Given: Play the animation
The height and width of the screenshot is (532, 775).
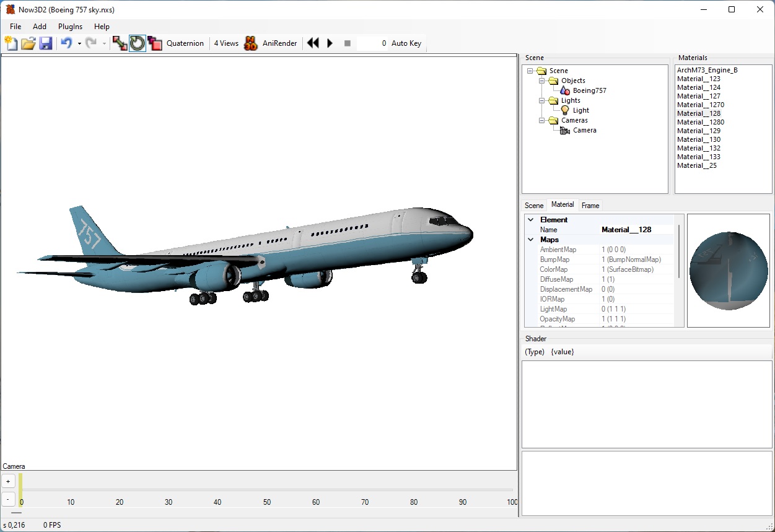Looking at the screenshot, I should (330, 43).
